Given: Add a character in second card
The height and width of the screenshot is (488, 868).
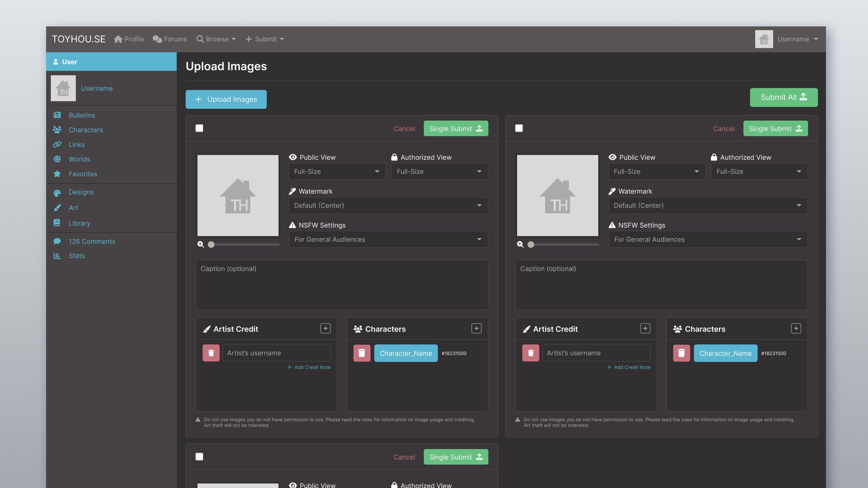Looking at the screenshot, I should pyautogui.click(x=796, y=328).
